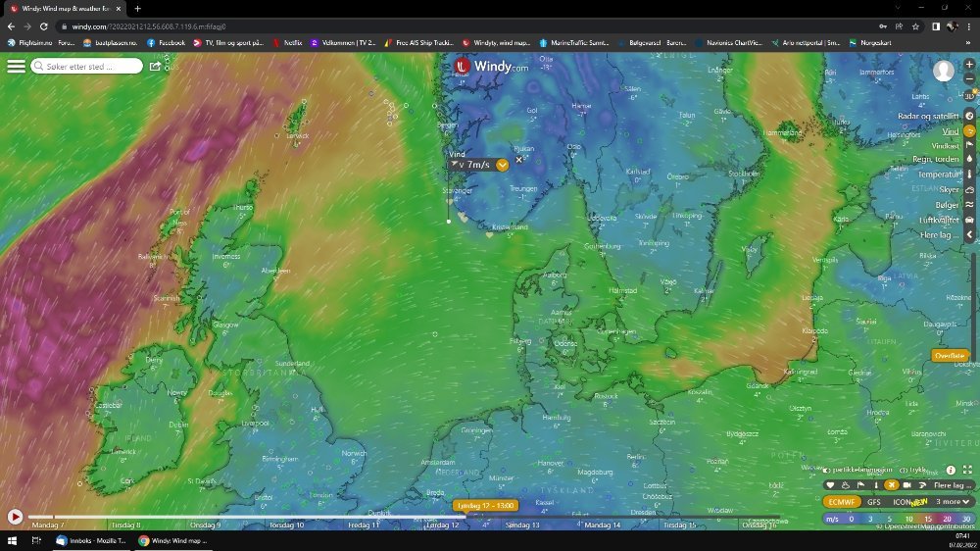
Task: Show webcams POI camera icon
Action: pyautogui.click(x=906, y=485)
